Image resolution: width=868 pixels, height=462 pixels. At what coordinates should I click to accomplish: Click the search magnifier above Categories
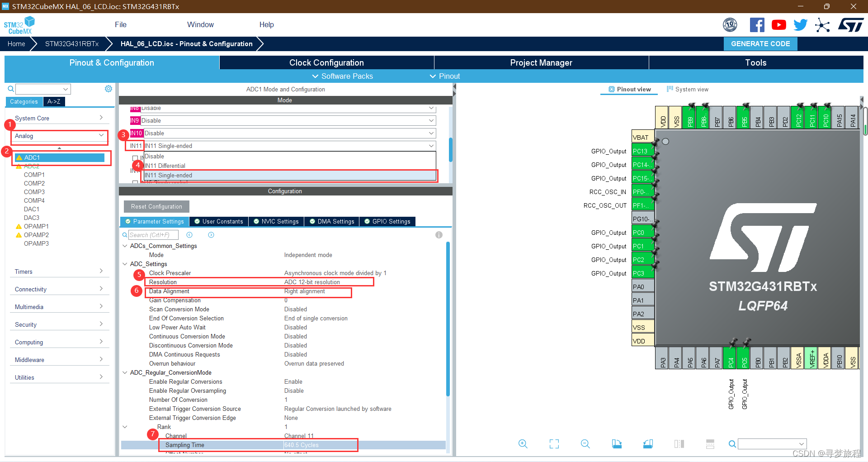click(11, 89)
